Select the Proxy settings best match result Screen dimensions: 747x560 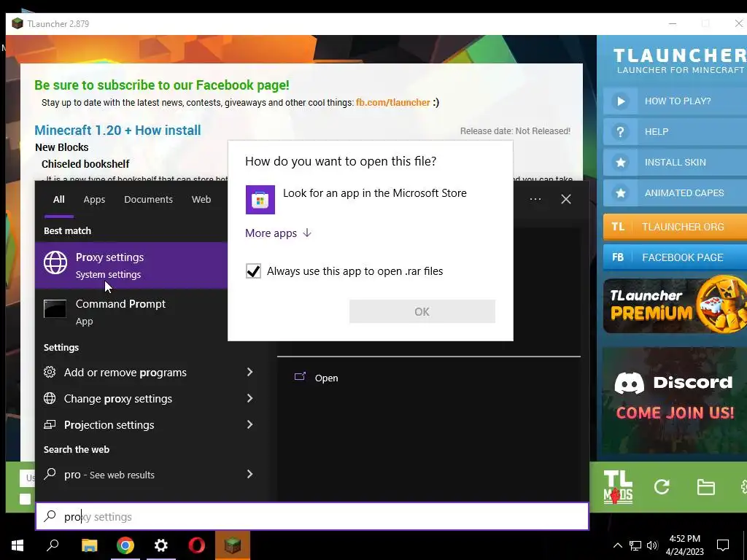click(131, 265)
